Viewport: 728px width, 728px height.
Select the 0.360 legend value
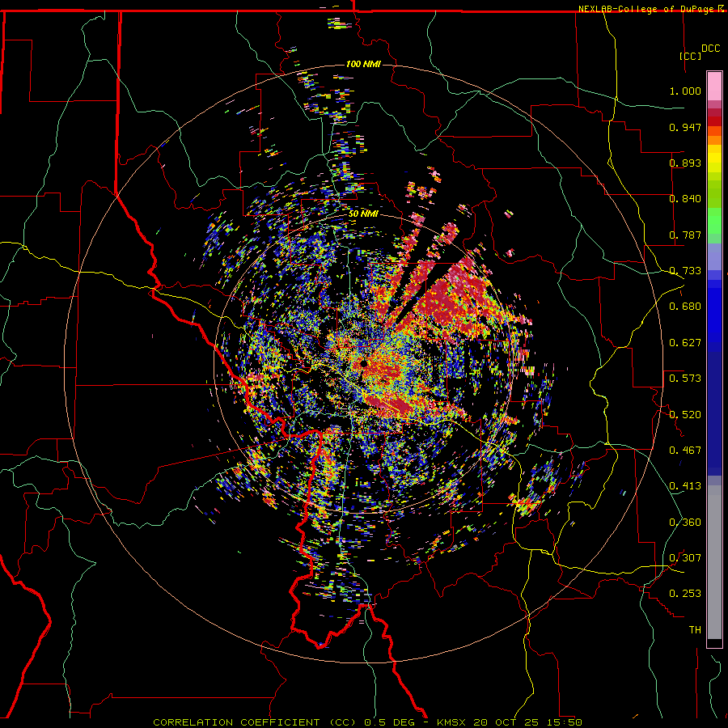click(685, 523)
